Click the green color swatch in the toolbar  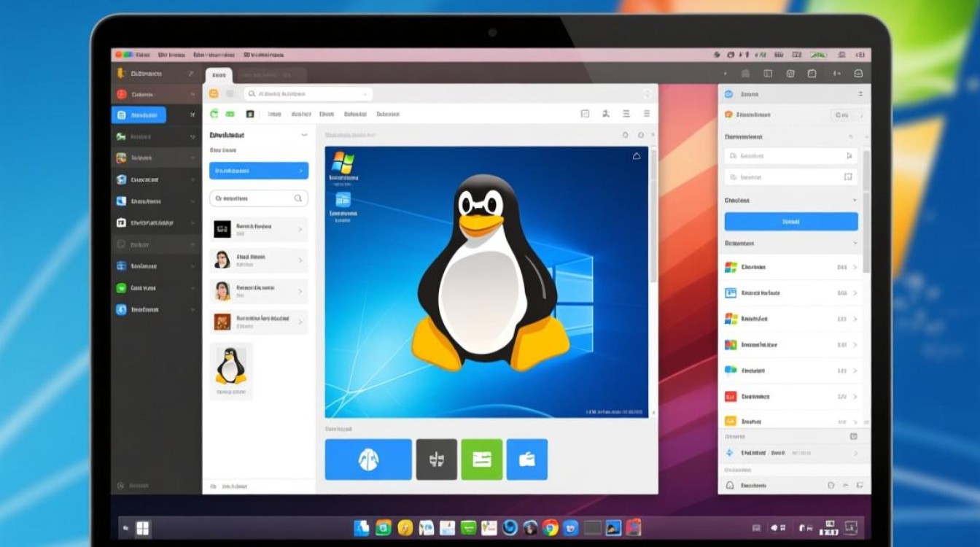(x=229, y=114)
